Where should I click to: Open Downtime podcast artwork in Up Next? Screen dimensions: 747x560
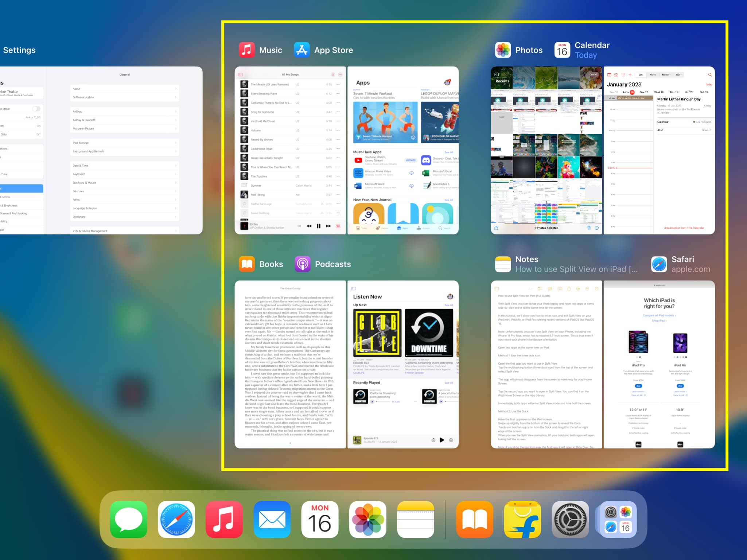tap(429, 333)
